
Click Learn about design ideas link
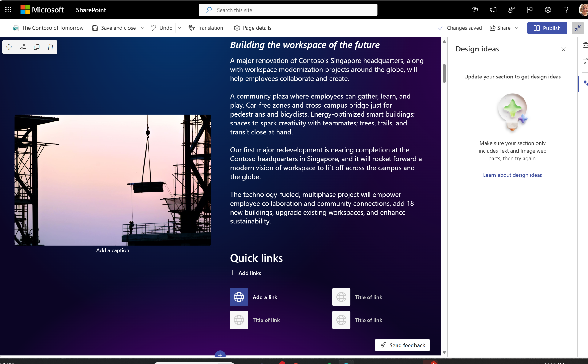513,175
